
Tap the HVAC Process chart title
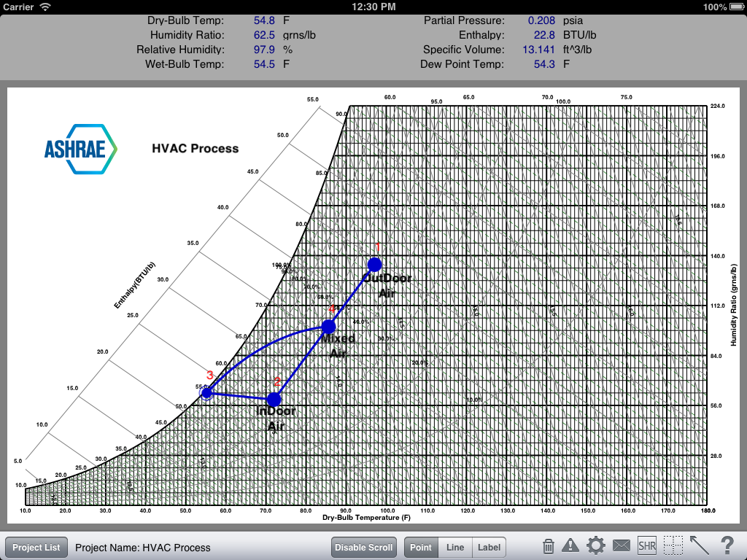tap(196, 149)
